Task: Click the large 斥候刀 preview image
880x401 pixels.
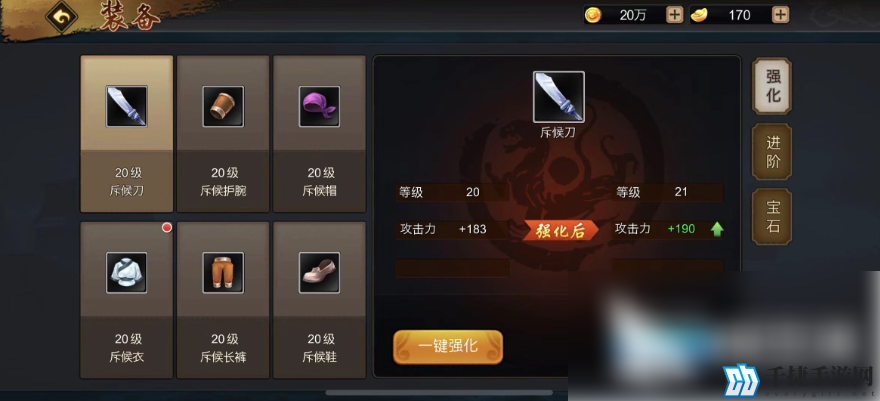Action: (558, 97)
